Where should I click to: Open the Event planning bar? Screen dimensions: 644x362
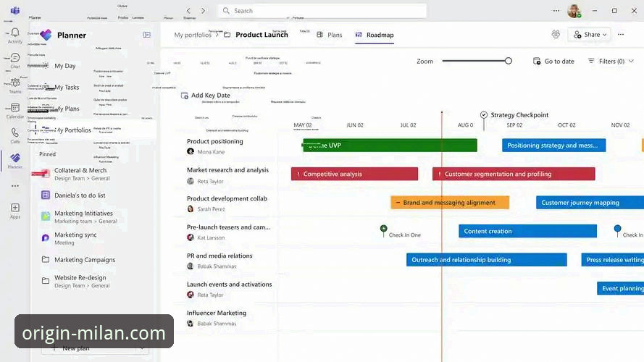[x=620, y=288]
